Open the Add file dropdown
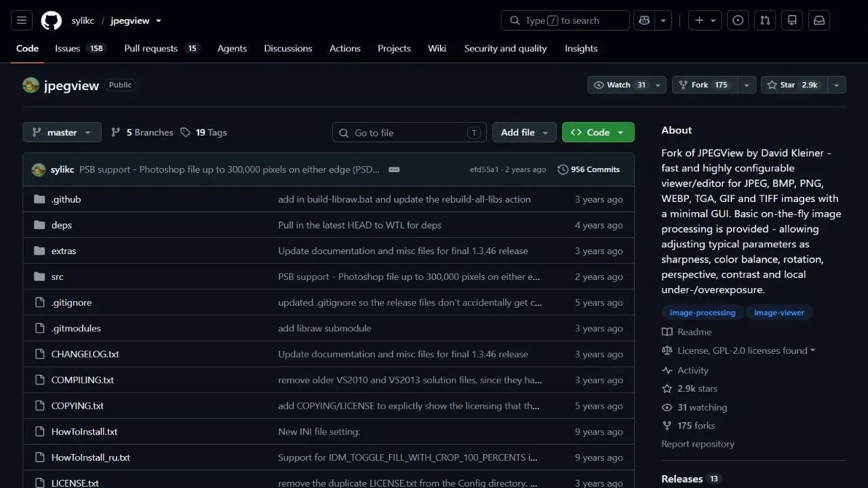This screenshot has height=488, width=868. pos(524,132)
